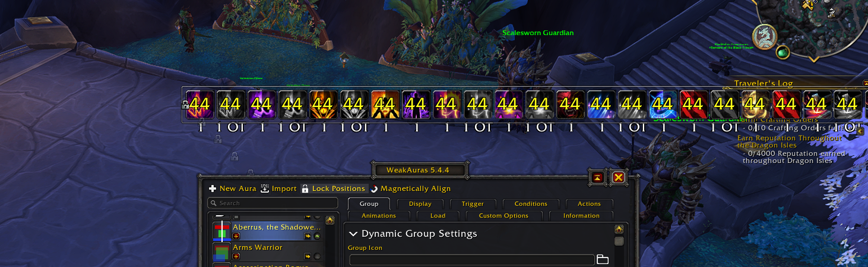This screenshot has width=868, height=267.
Task: Toggle visibility of the Arms Warrior aura
Action: (x=318, y=256)
